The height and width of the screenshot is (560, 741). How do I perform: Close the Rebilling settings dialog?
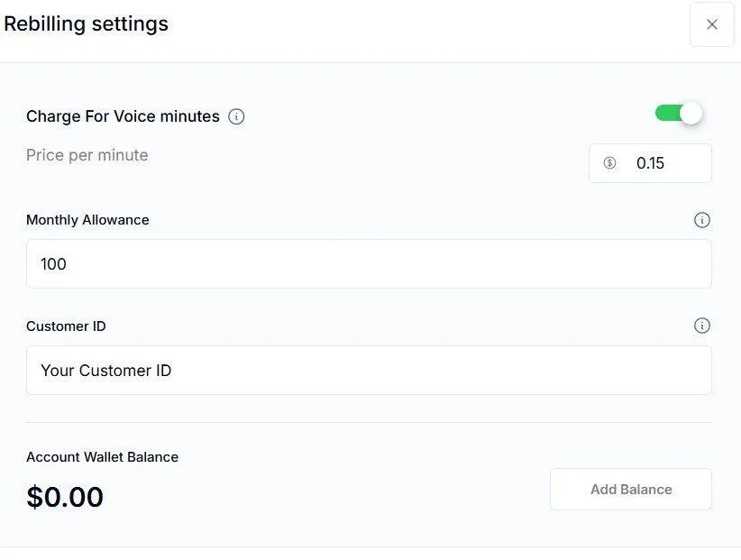[712, 24]
